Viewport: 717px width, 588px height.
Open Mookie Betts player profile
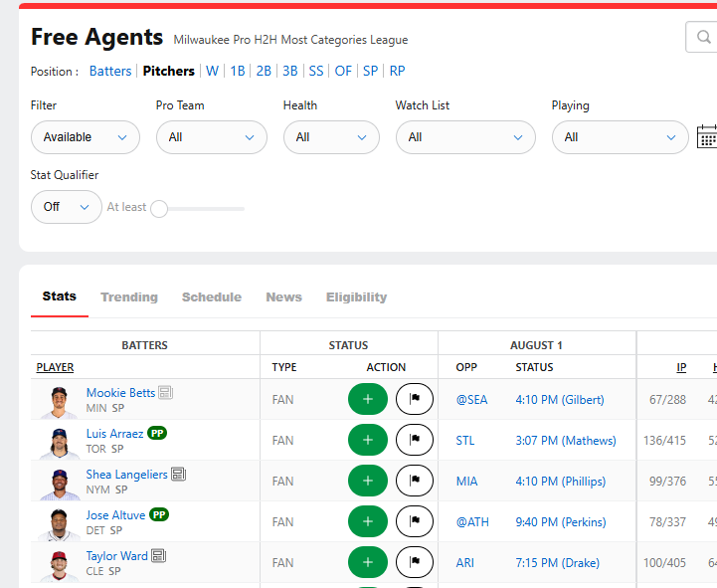click(120, 393)
